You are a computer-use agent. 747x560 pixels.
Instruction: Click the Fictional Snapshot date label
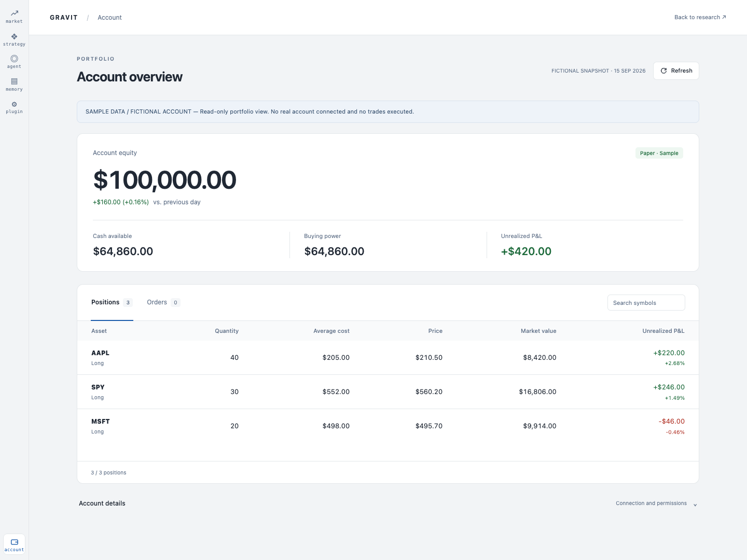599,71
